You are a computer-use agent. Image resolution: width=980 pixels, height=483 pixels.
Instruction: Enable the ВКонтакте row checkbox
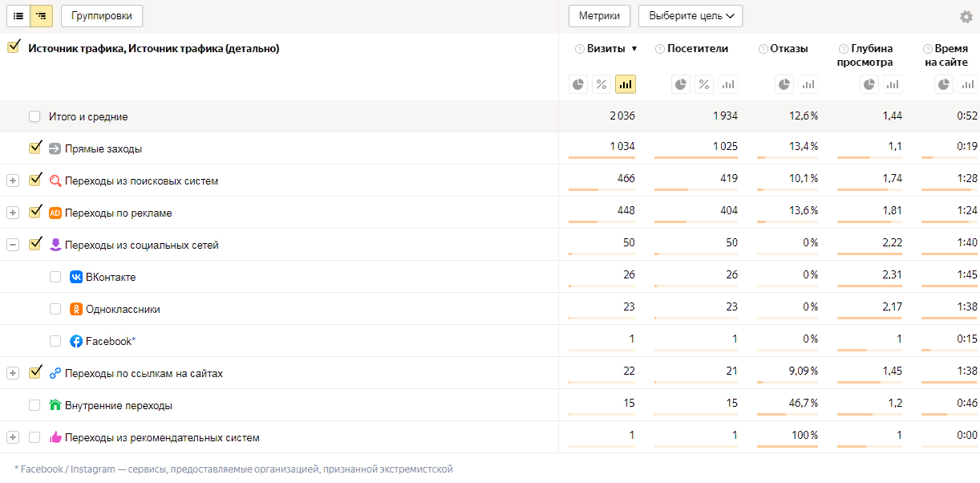point(55,277)
